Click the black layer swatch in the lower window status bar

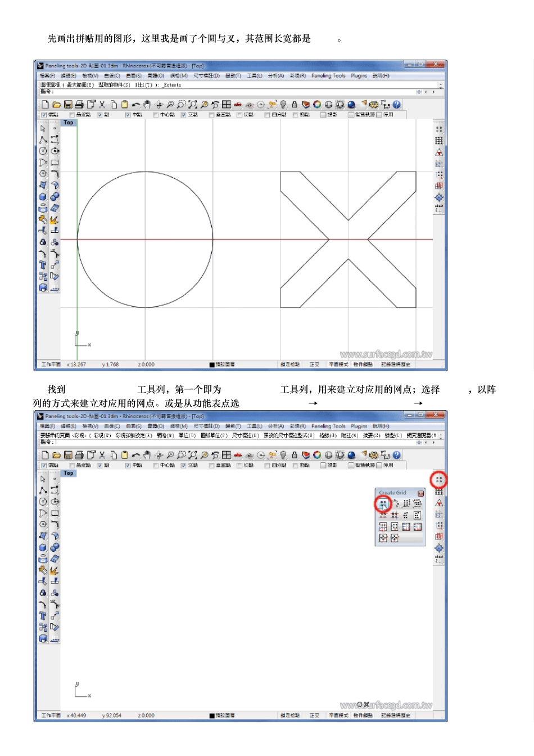tap(212, 715)
